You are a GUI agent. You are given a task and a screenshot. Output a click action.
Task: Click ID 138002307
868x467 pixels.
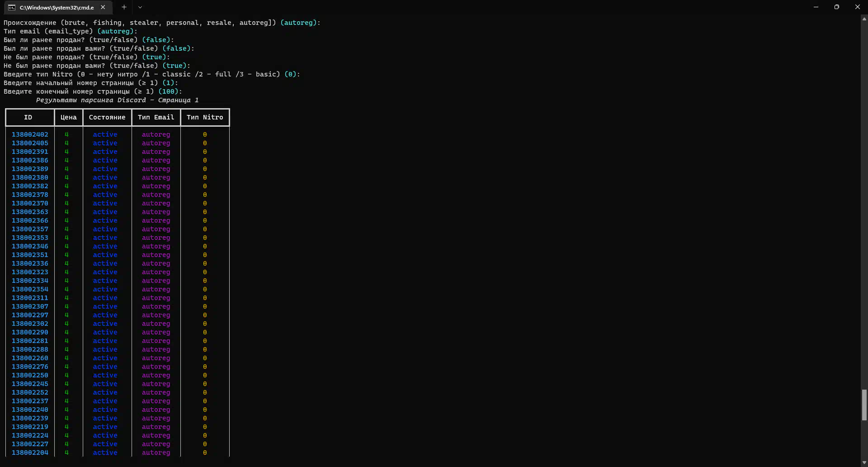point(30,306)
